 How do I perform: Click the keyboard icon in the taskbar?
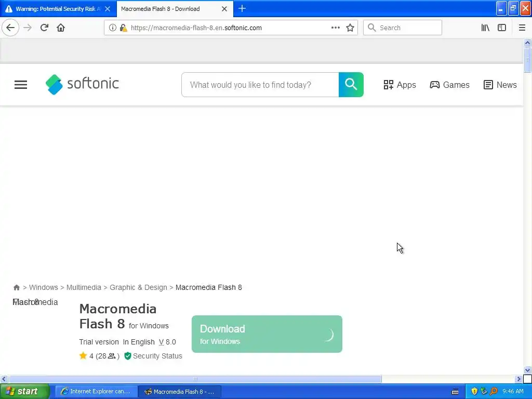455,392
